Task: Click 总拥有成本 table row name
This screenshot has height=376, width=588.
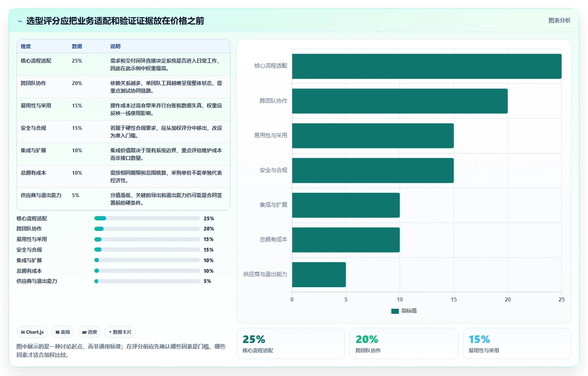Action: (x=33, y=173)
